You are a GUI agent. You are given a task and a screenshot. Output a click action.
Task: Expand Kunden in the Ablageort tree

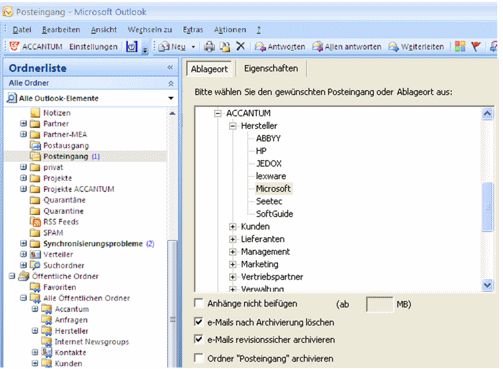click(233, 227)
